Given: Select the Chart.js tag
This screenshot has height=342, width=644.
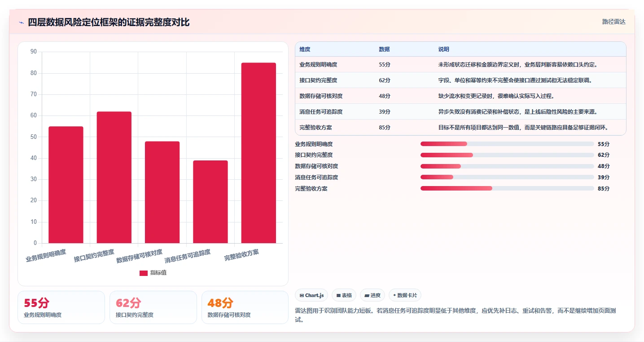Looking at the screenshot, I should click(311, 295).
